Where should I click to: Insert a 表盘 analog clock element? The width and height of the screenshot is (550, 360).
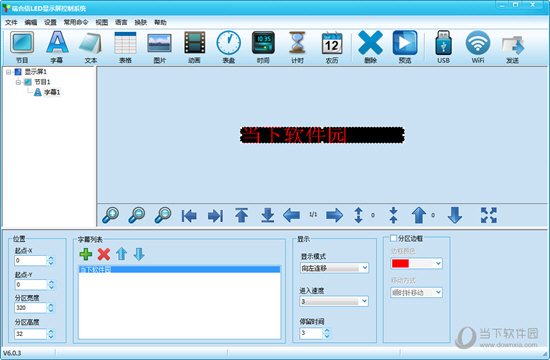pyautogui.click(x=228, y=47)
